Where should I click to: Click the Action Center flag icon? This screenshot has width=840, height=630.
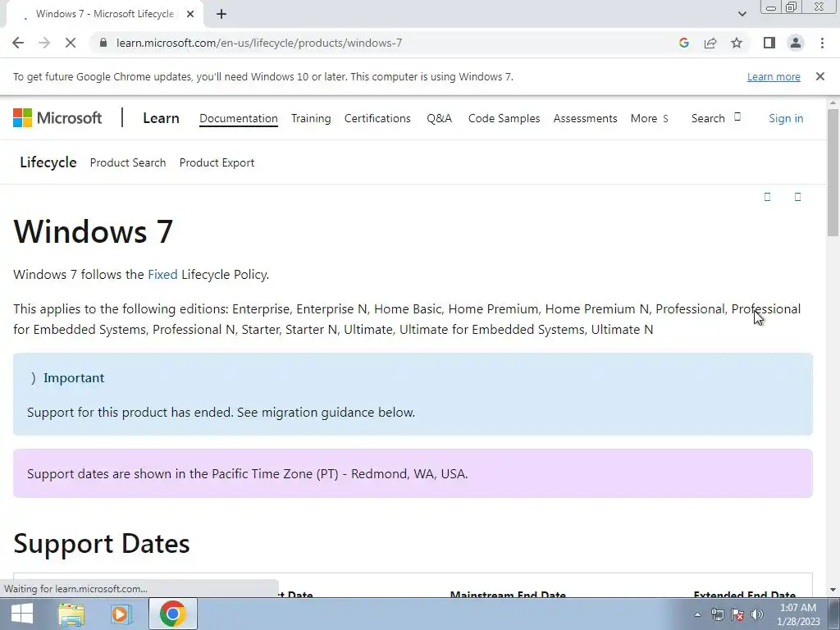click(737, 614)
